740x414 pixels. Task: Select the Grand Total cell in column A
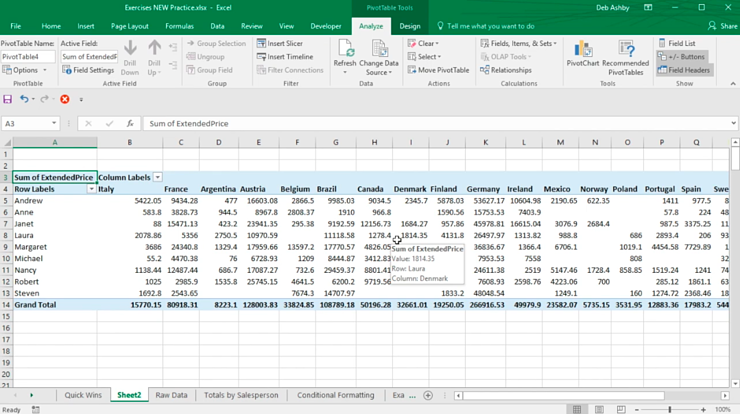(x=55, y=305)
